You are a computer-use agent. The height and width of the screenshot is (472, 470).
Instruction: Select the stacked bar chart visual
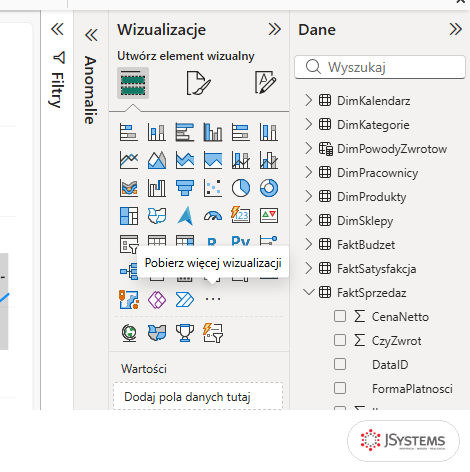pos(129,132)
